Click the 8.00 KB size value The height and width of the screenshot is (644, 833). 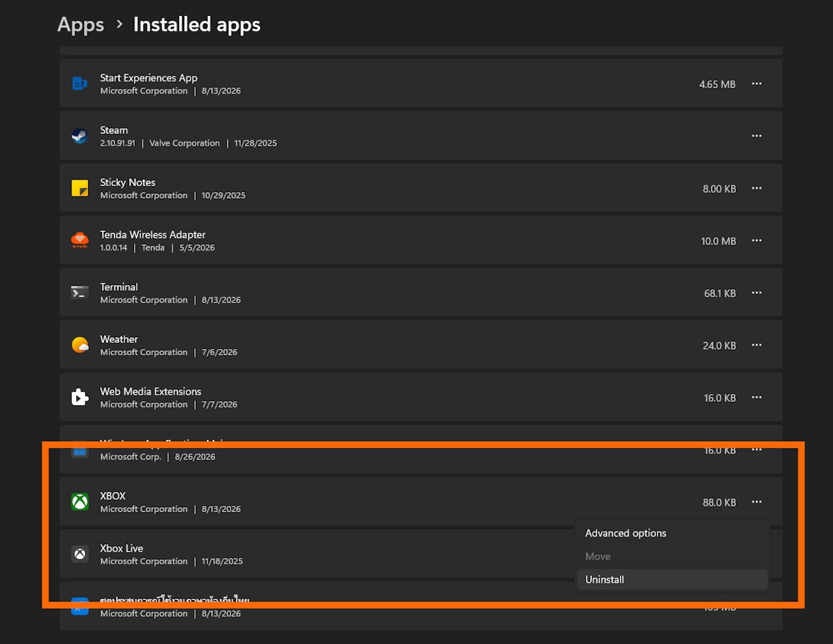(719, 189)
